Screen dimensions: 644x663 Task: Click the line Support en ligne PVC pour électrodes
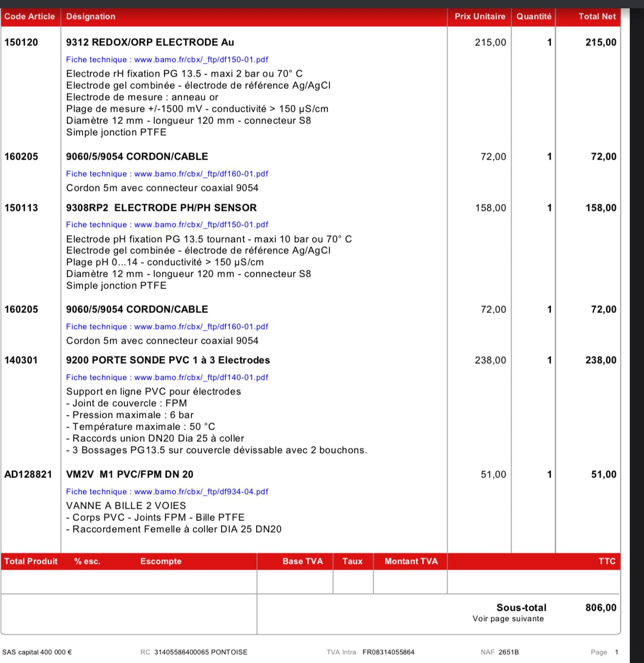point(154,392)
